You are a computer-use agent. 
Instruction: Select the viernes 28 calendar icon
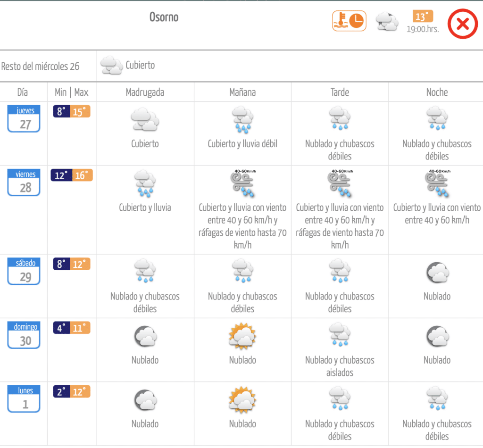(x=24, y=183)
